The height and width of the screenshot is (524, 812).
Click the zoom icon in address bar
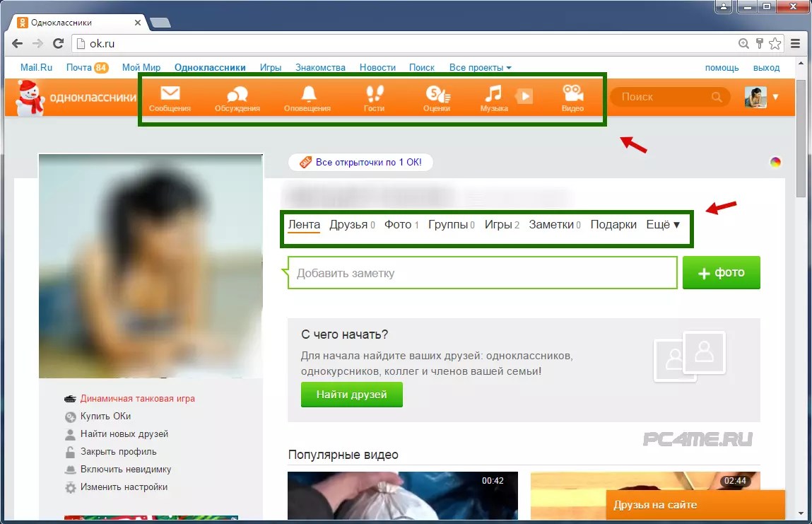743,44
